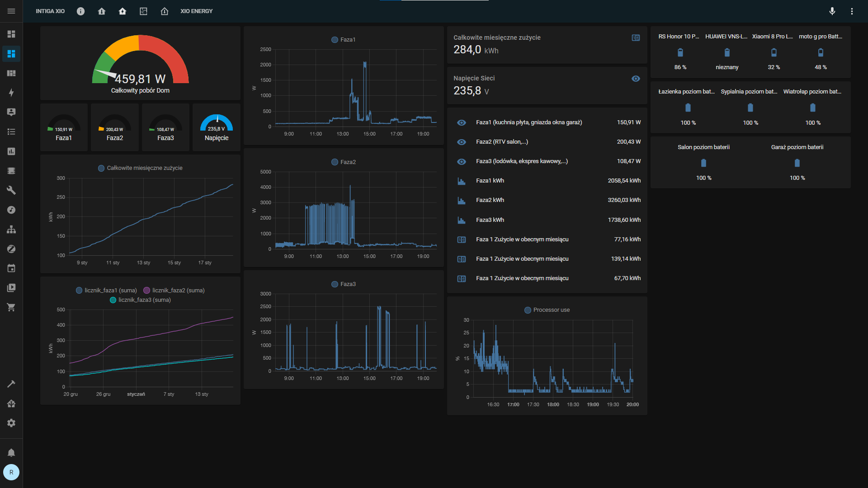868x488 pixels.
Task: Open the calendar sidebar item
Action: point(11,268)
